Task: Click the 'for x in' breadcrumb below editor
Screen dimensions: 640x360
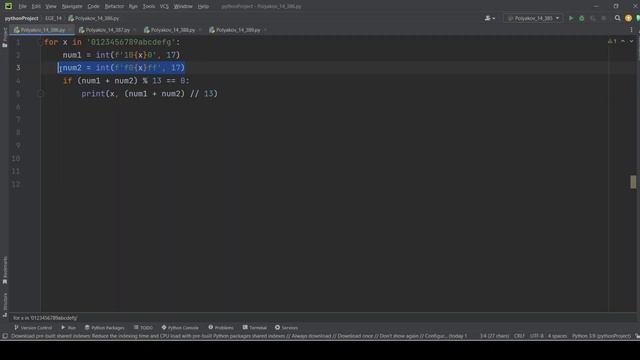Action: coord(45,318)
